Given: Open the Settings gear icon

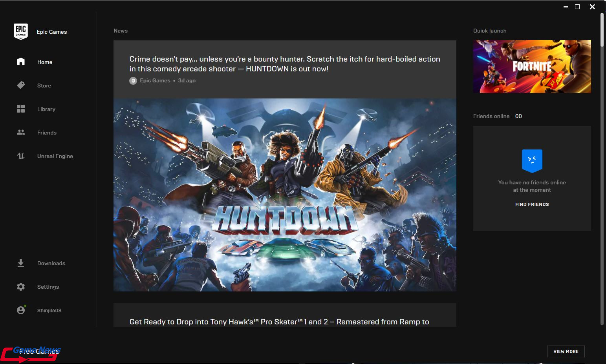Looking at the screenshot, I should pyautogui.click(x=21, y=287).
